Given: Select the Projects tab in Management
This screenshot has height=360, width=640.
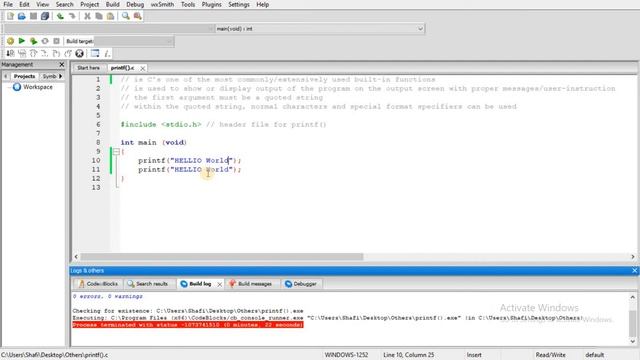Looking at the screenshot, I should (x=24, y=76).
